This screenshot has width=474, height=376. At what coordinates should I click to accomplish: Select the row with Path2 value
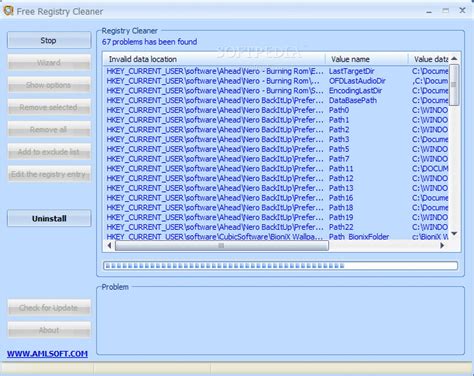277,130
